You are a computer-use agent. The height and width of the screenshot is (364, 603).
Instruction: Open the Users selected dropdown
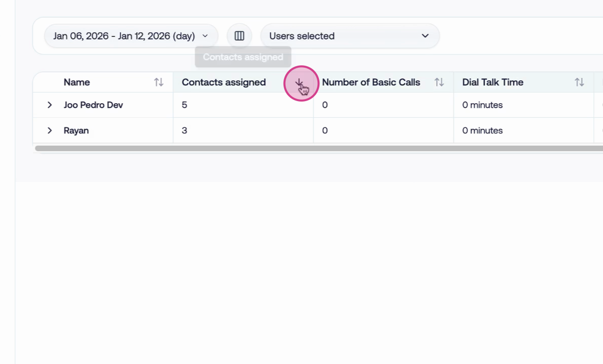[350, 36]
